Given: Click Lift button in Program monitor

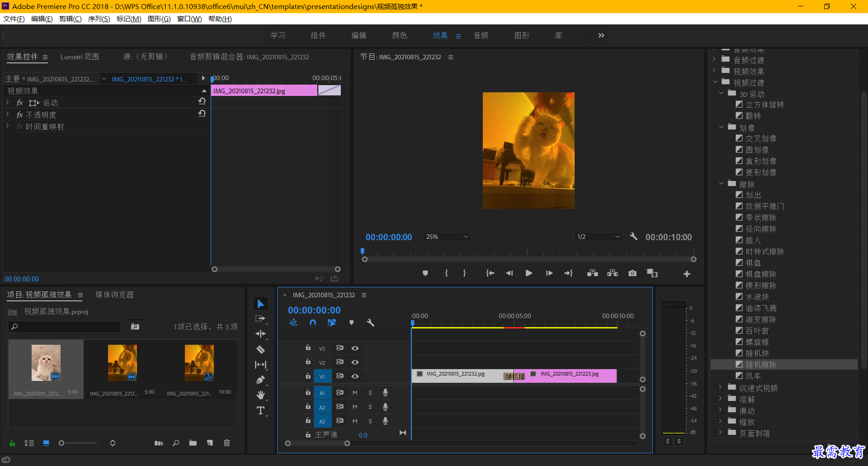Looking at the screenshot, I should pos(592,273).
